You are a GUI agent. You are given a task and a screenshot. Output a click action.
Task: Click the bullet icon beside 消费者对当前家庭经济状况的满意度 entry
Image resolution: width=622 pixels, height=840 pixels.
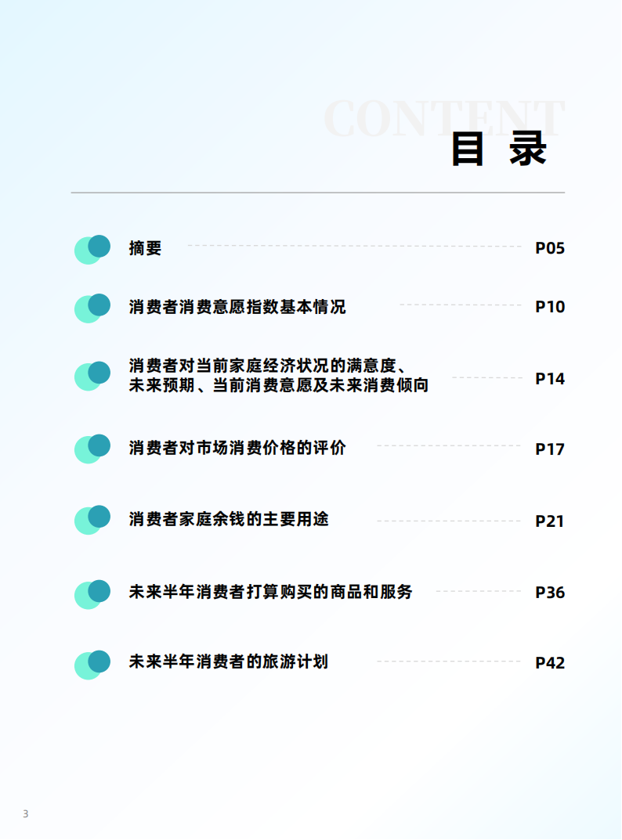(x=92, y=376)
